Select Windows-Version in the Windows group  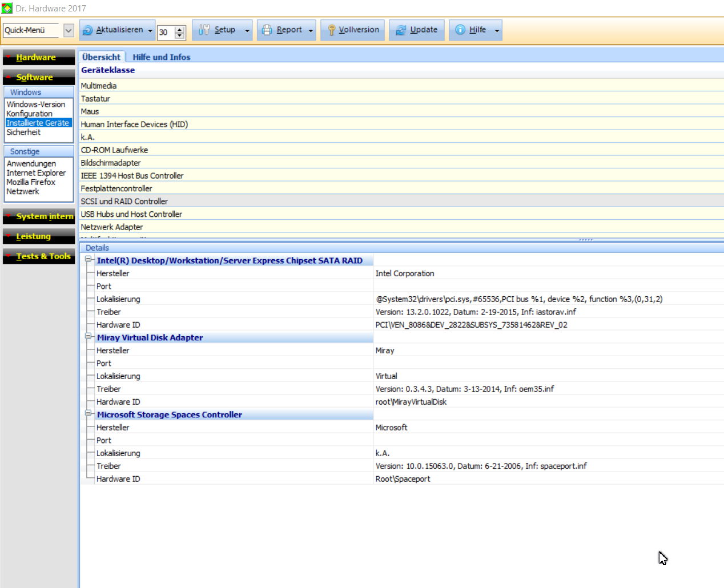click(x=36, y=104)
